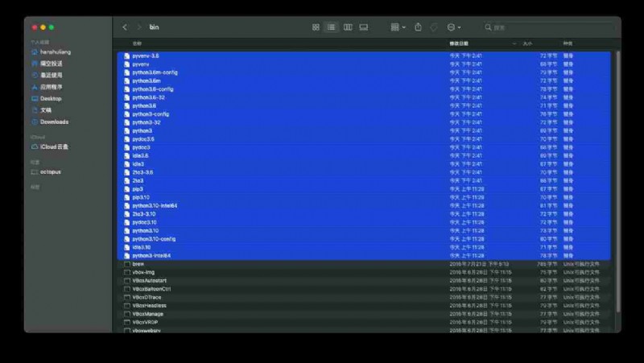Select the pydoc3.10 file name
The width and height of the screenshot is (644, 363).
[145, 223]
